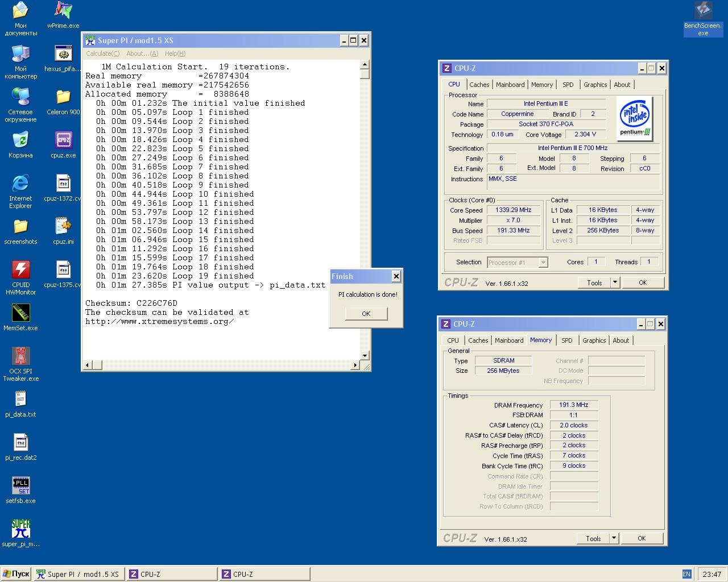Switch to Caches tab in upper CPU-Z
Image resolution: width=728 pixels, height=582 pixels.
tap(479, 85)
